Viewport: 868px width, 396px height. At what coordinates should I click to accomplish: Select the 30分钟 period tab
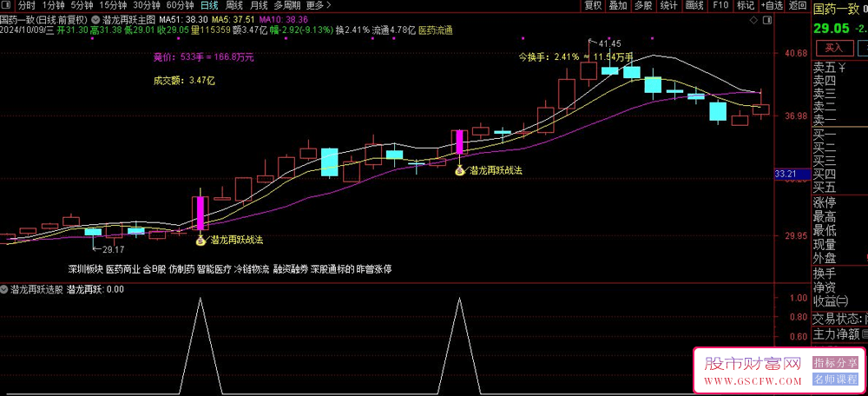click(x=147, y=5)
